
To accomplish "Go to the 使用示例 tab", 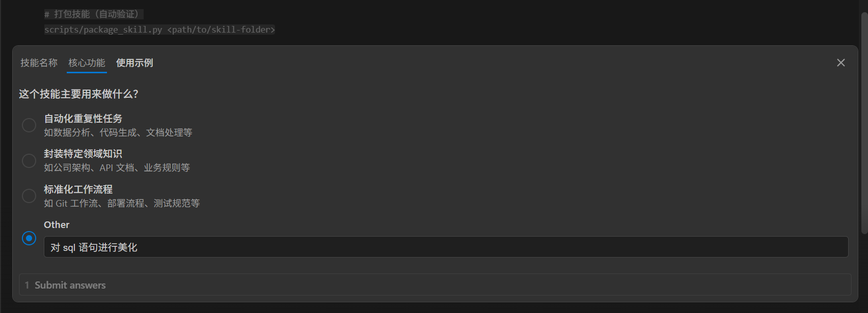I will click(x=134, y=63).
